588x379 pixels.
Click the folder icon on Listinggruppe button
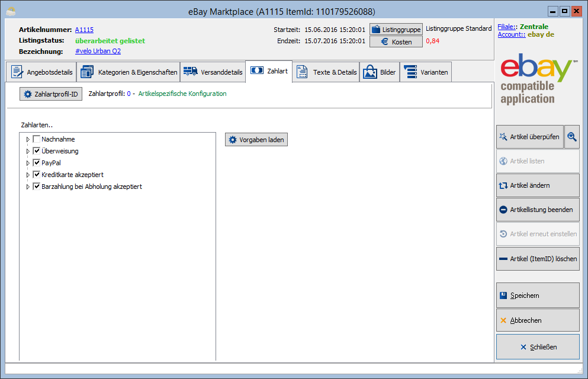(x=376, y=29)
